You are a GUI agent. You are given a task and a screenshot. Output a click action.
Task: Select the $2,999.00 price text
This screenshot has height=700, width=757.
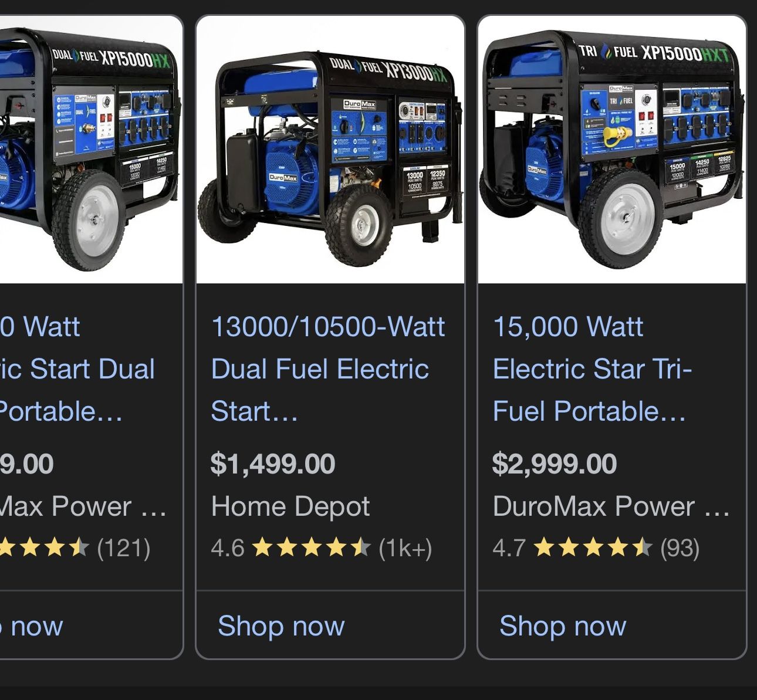coord(555,464)
